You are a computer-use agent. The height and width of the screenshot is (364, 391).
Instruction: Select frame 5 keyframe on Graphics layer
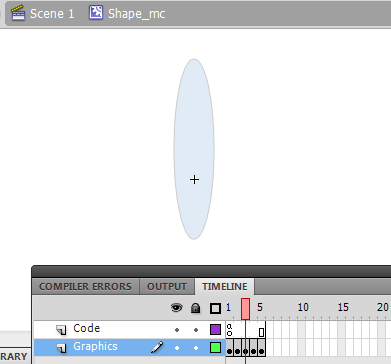click(262, 348)
